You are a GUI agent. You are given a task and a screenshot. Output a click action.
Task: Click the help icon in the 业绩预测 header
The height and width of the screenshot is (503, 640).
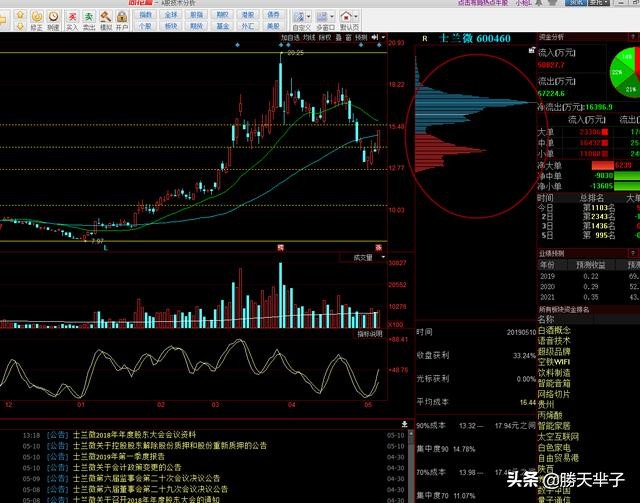point(633,254)
